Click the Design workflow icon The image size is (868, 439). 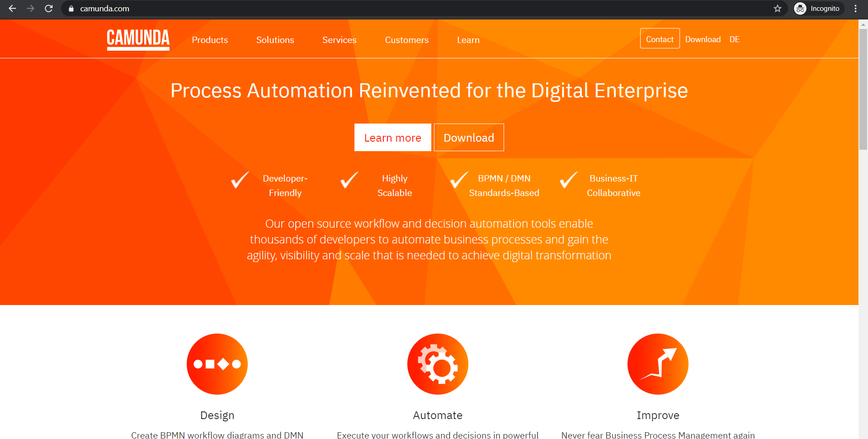click(x=217, y=364)
